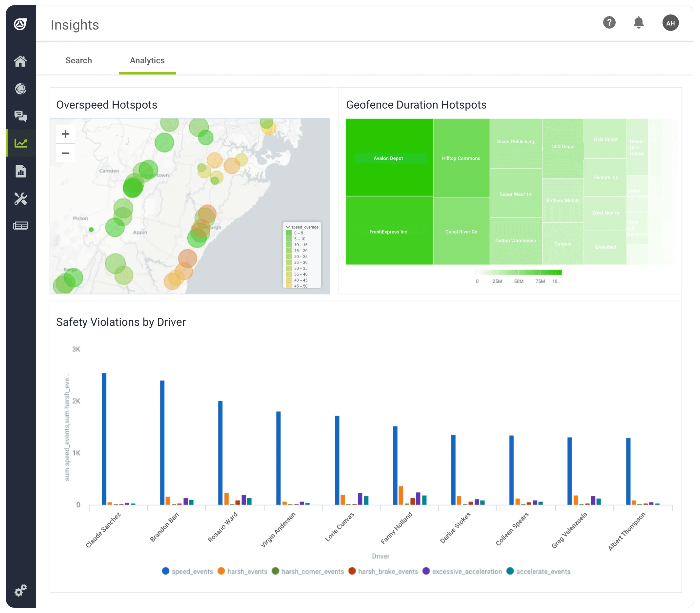Click the Penny's Inc treemap tile
This screenshot has width=700, height=613.
[x=605, y=177]
